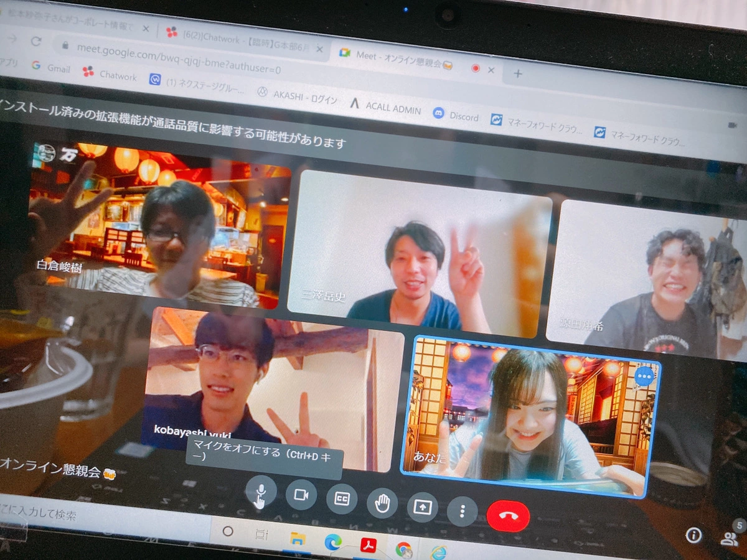Toggle closed captions (CC) button
Viewport: 747px width, 560px height.
(x=342, y=498)
